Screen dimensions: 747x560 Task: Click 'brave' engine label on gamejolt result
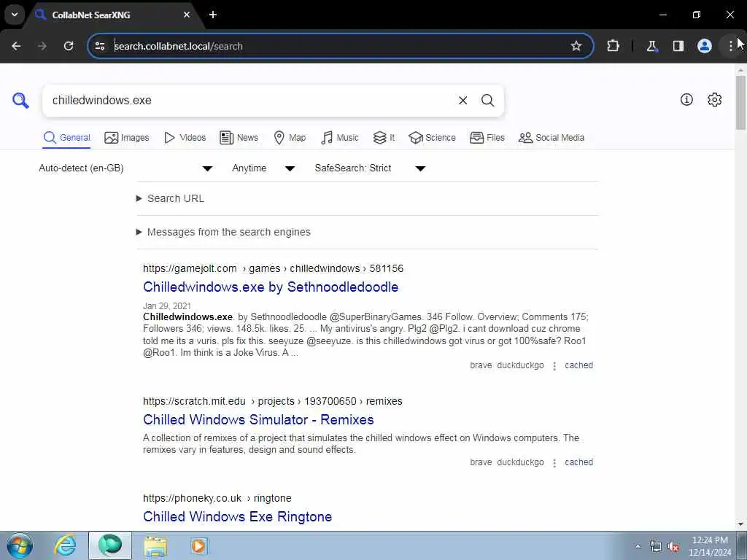point(481,365)
